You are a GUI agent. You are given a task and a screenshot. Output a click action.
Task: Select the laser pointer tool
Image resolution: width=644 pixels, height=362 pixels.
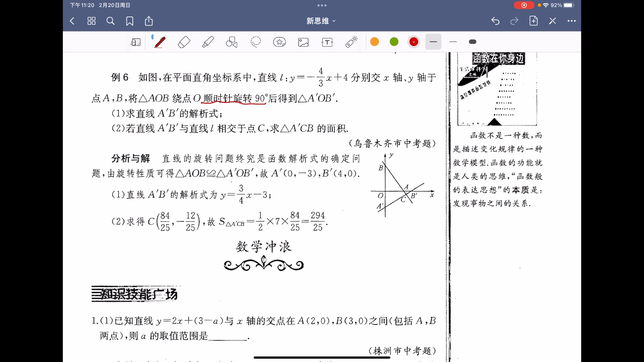pyautogui.click(x=351, y=42)
